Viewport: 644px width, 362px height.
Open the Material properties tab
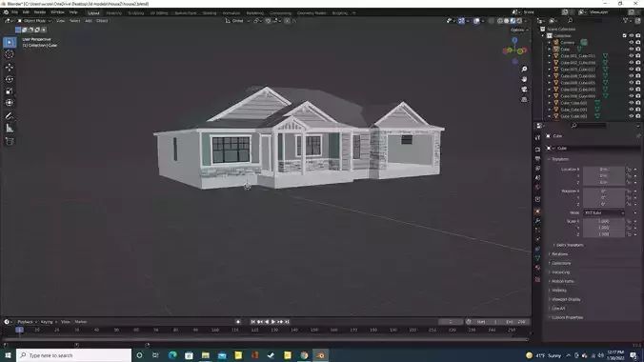click(537, 268)
